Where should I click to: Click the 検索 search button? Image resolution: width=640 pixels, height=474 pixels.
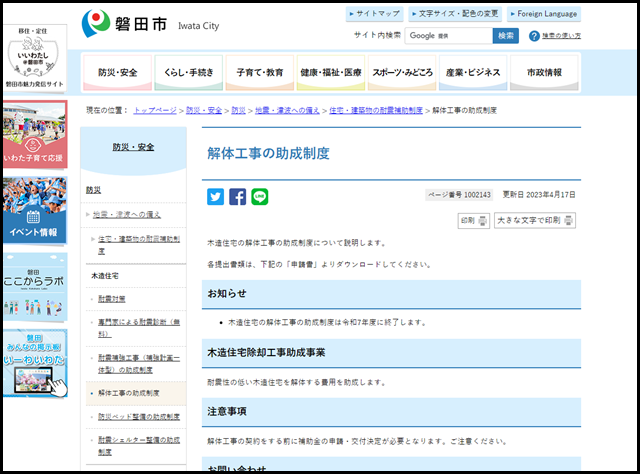pos(506,36)
